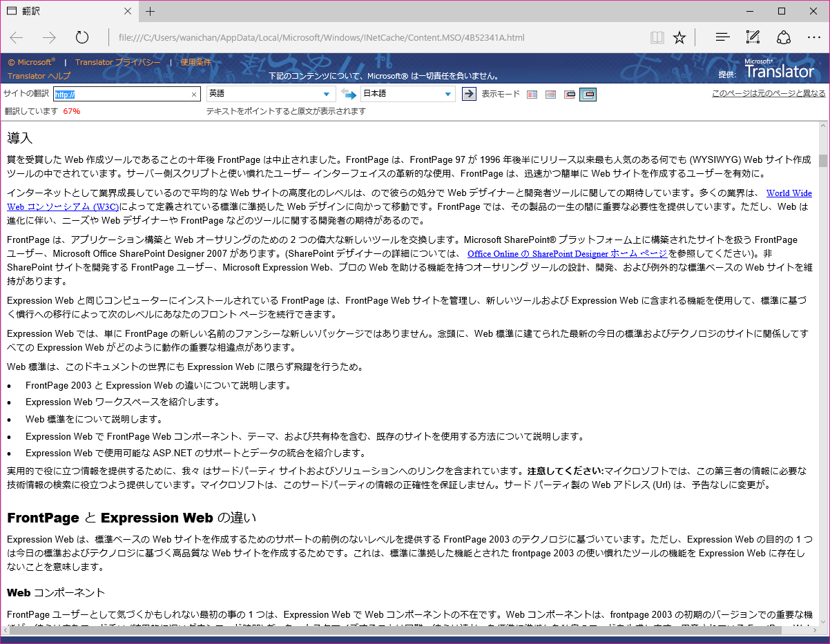This screenshot has width=830, height=644.
Task: Click heading FrontPage と Expression Web の違い
Action: click(131, 518)
